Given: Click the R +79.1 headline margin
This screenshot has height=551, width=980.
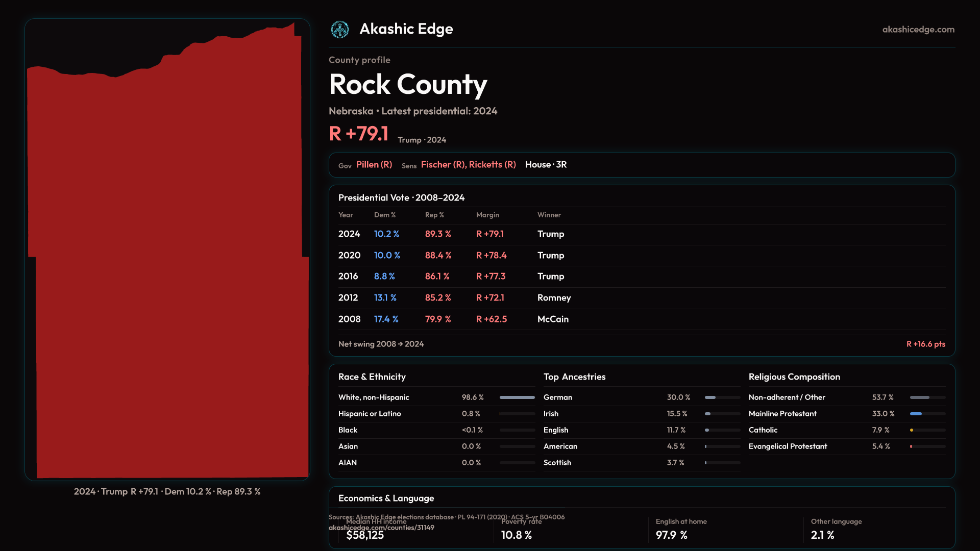Looking at the screenshot, I should coord(359,134).
